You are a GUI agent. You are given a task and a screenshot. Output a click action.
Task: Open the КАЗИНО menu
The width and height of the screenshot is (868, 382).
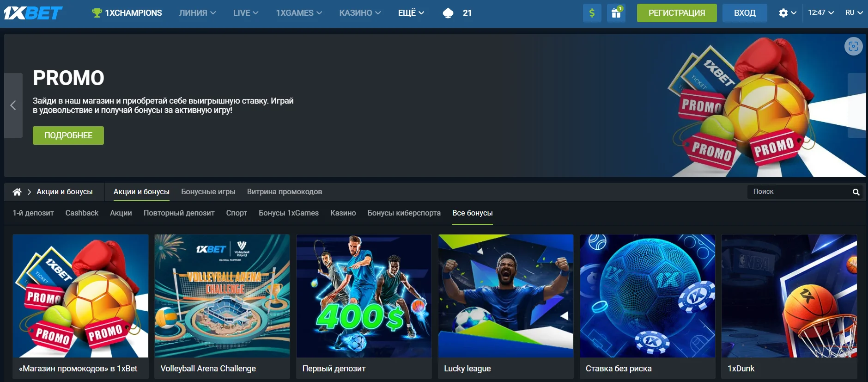tap(359, 13)
